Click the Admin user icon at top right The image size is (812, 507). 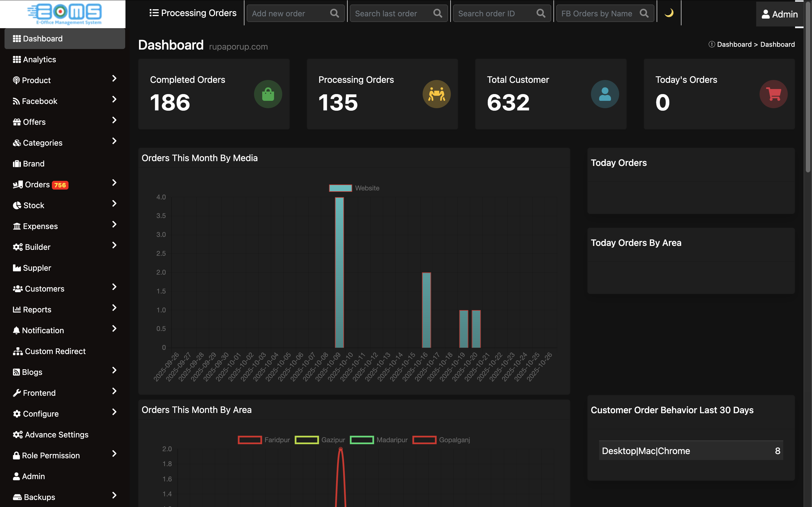[766, 14]
